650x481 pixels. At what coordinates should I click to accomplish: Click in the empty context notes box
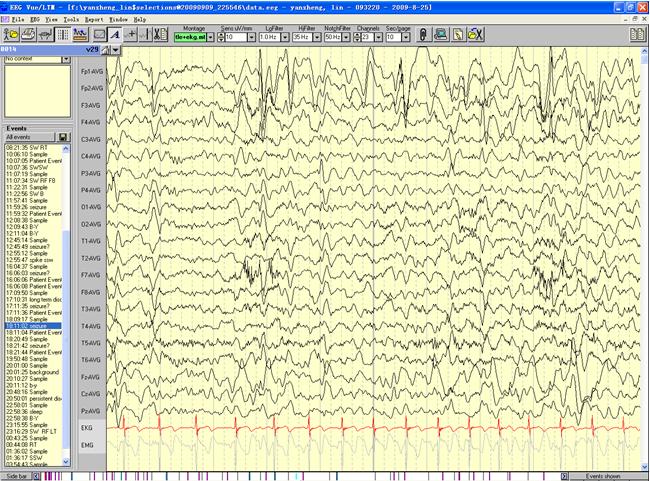[37, 91]
